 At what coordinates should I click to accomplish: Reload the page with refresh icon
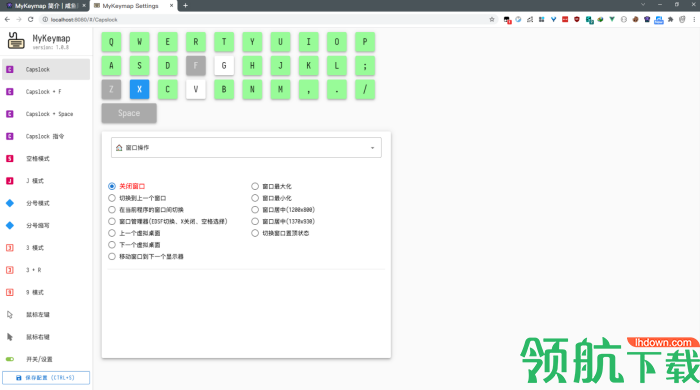30,19
